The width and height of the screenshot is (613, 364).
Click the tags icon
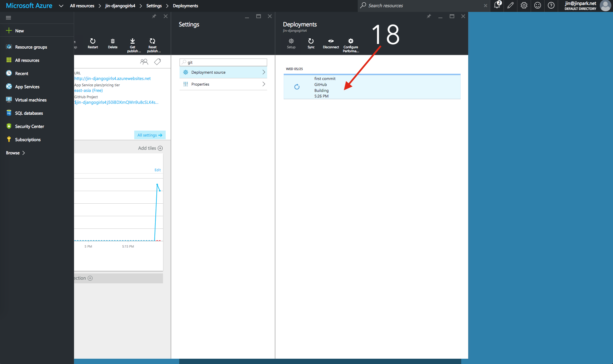(x=158, y=62)
